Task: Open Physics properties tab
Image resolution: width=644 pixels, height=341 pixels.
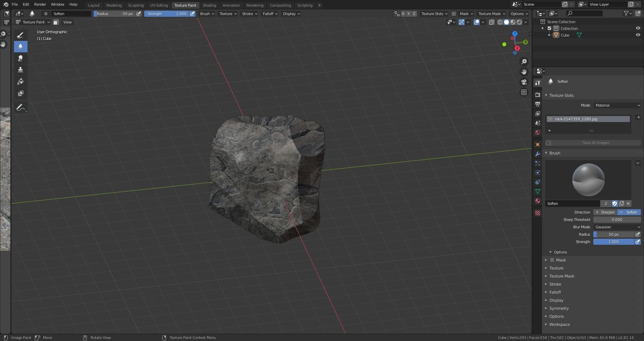Action: pos(538,173)
